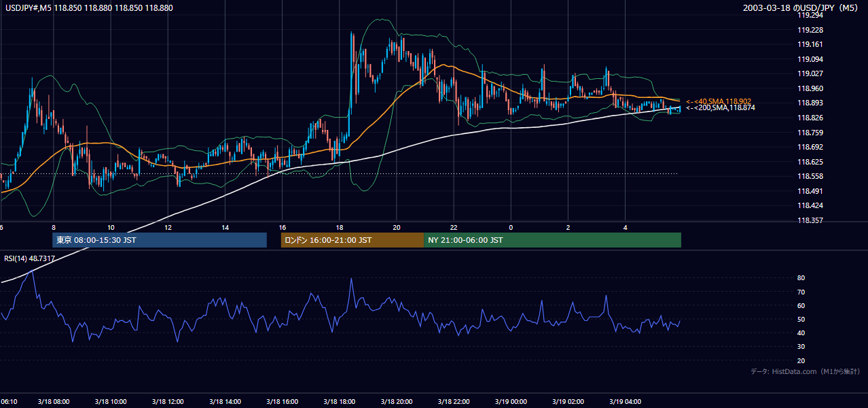
Task: Click hour marker 22 below the price chart
Action: pos(454,227)
